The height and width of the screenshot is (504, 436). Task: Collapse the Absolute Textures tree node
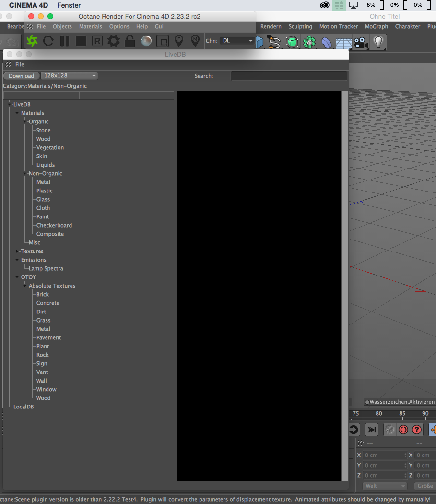[x=25, y=286]
